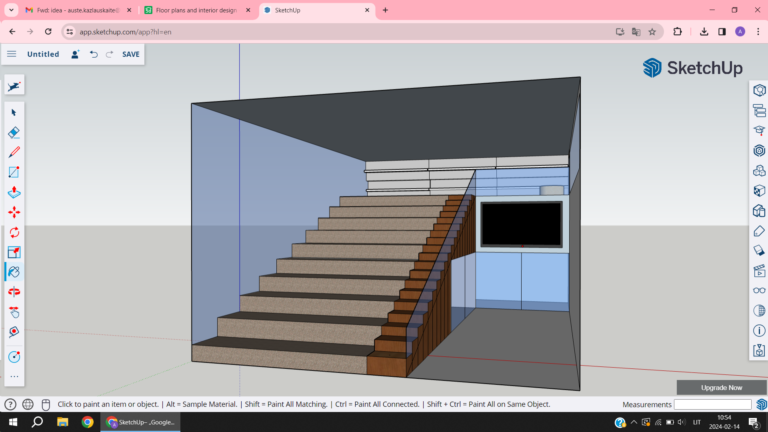Select the arrow Select tool
The height and width of the screenshot is (432, 768).
click(x=14, y=113)
